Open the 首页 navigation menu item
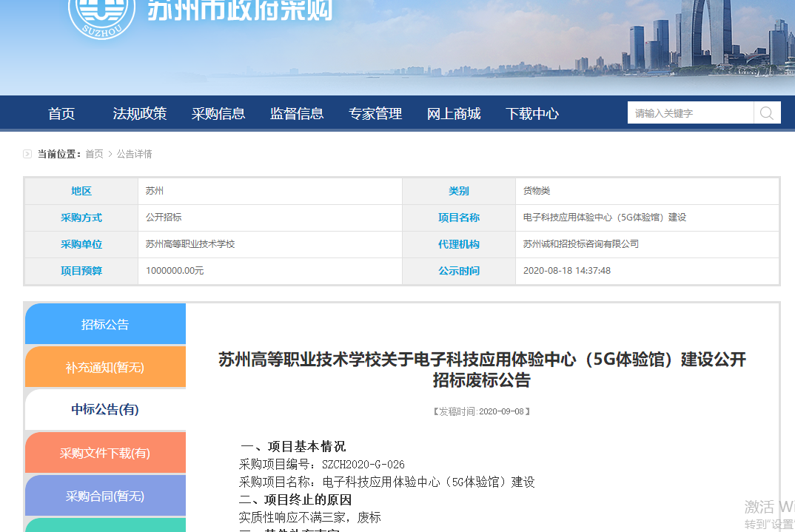Image resolution: width=795 pixels, height=532 pixels. coord(61,113)
